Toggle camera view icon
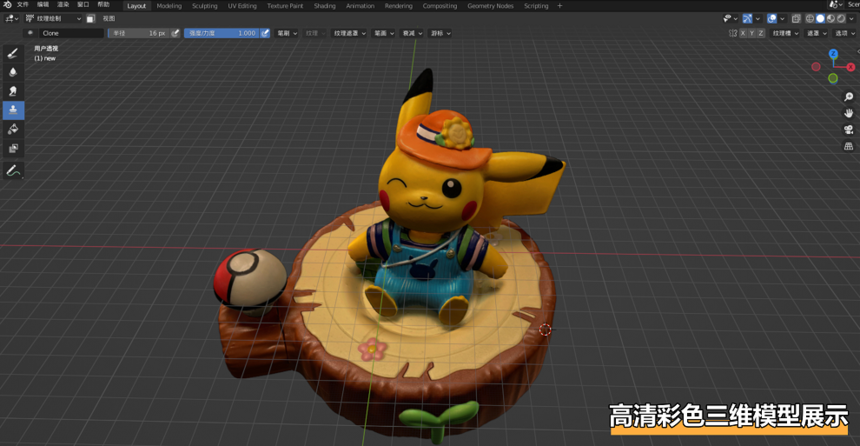 pos(848,130)
